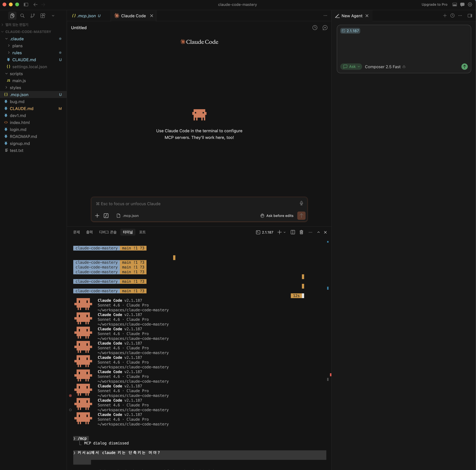The image size is (476, 470).
Task: Close the Claude Code tab
Action: tap(152, 16)
